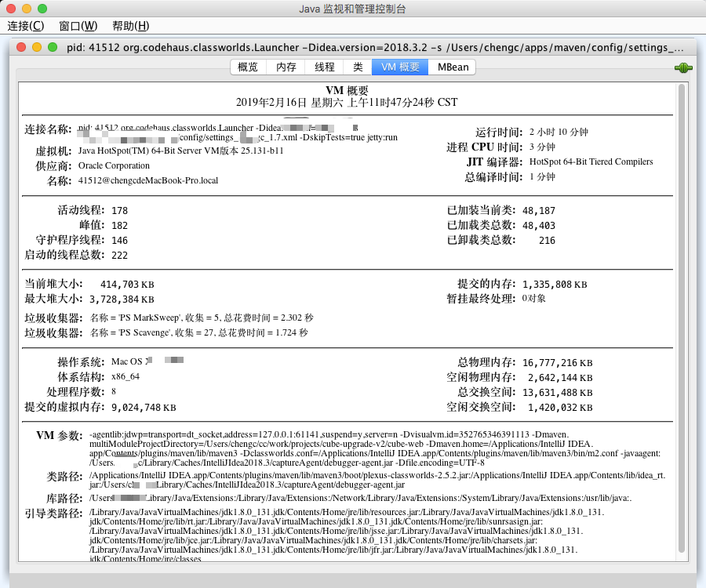
Task: Click the 总编译时间 value 1 分钟
Action: [542, 176]
